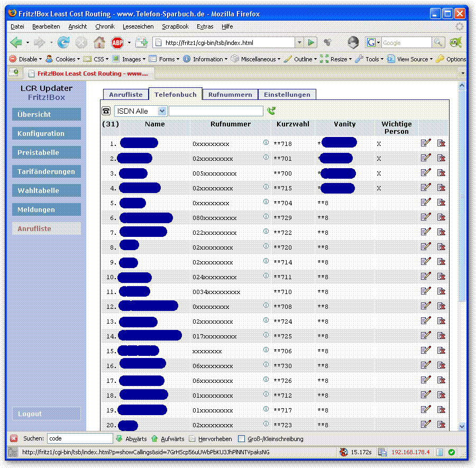Edit phonebook entry 20 with the pencil icon
The width and height of the screenshot is (476, 468).
[x=426, y=424]
